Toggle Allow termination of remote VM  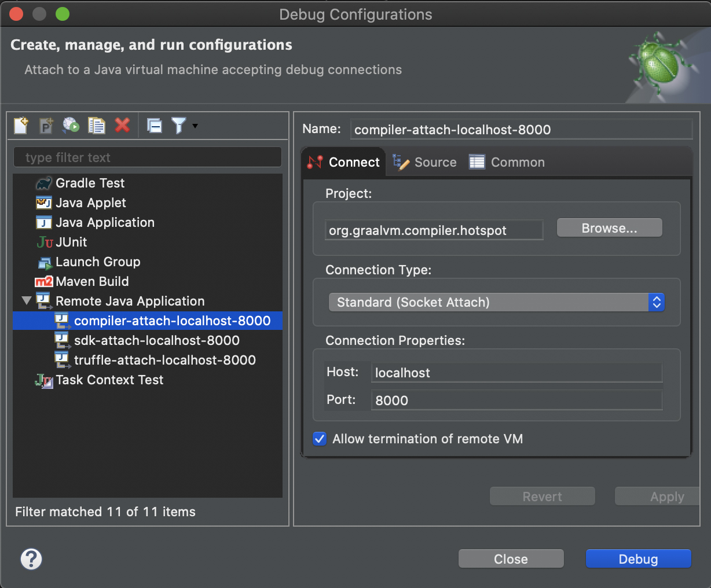pos(320,439)
